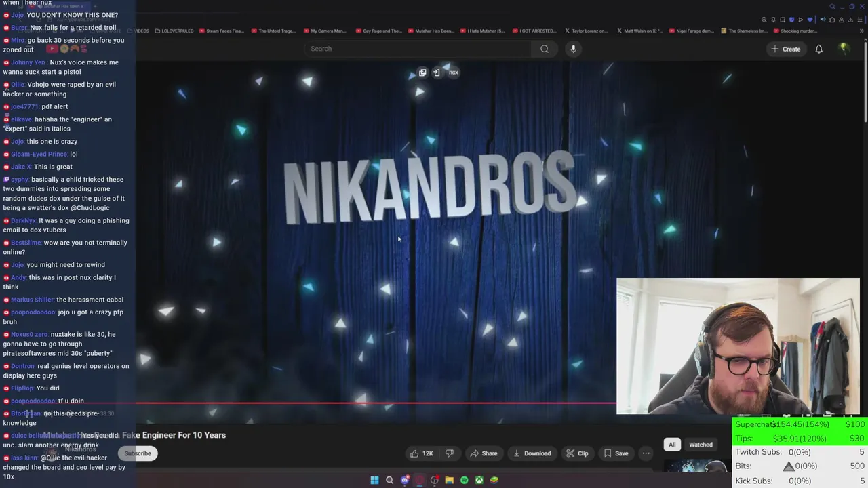Open the Windows taskbar search icon

click(389, 480)
